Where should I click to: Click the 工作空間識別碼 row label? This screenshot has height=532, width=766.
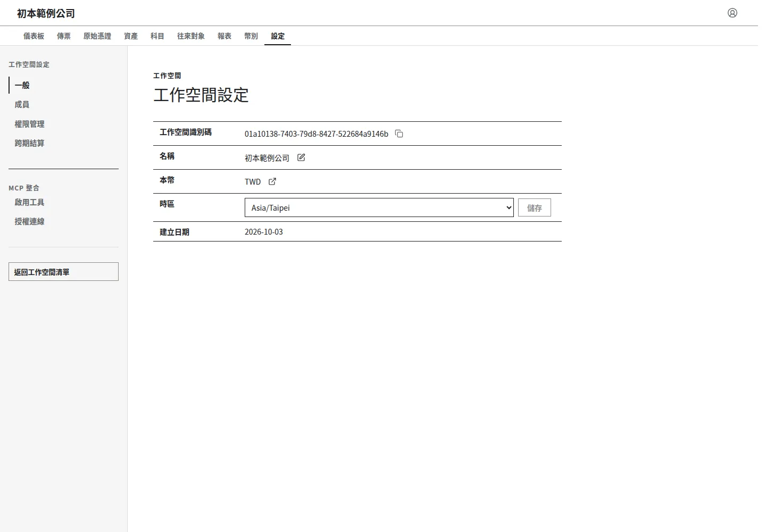[186, 132]
